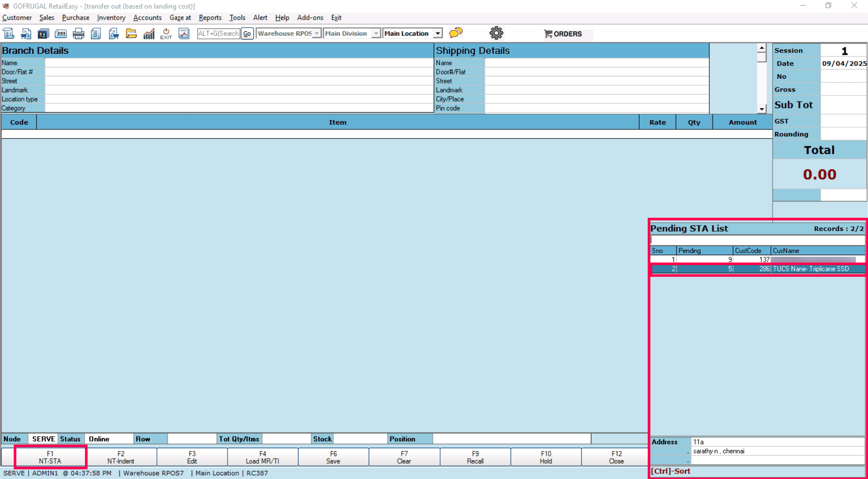
Task: Open the Tools menu
Action: 237,18
